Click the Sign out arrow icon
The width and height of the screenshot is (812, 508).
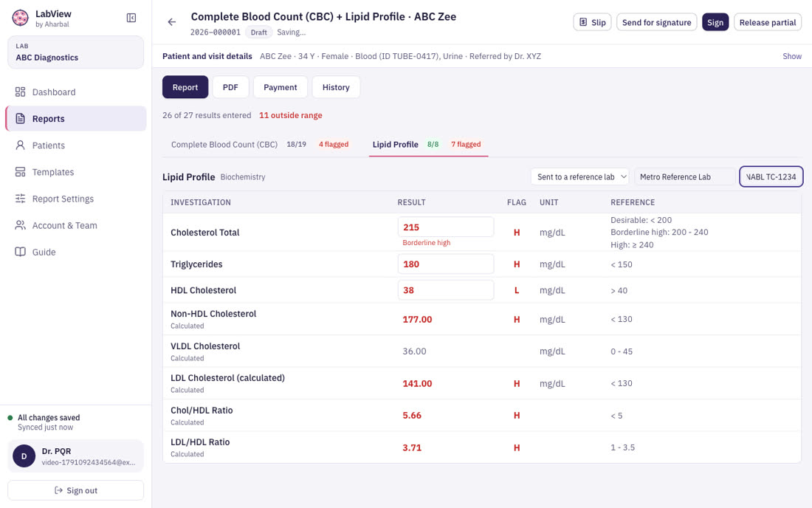coord(58,490)
